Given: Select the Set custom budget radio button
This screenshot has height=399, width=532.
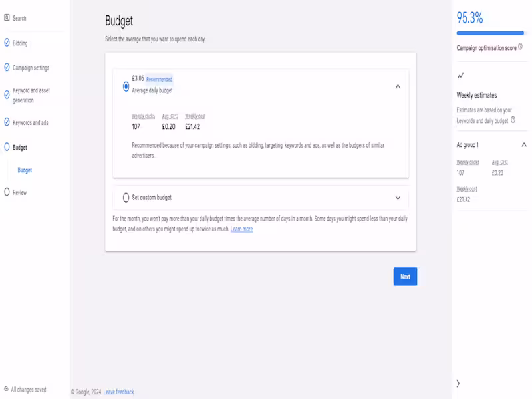Looking at the screenshot, I should coord(126,198).
